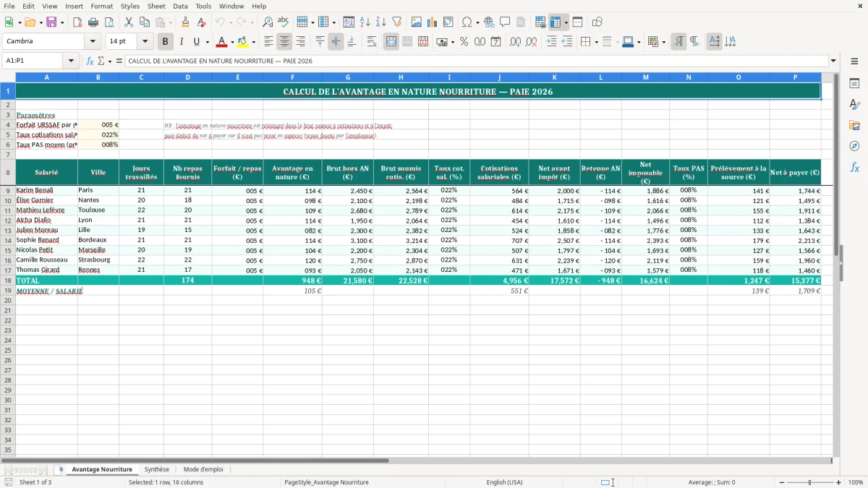This screenshot has width=868, height=488.
Task: Click zoom in plus button
Action: coord(839,482)
